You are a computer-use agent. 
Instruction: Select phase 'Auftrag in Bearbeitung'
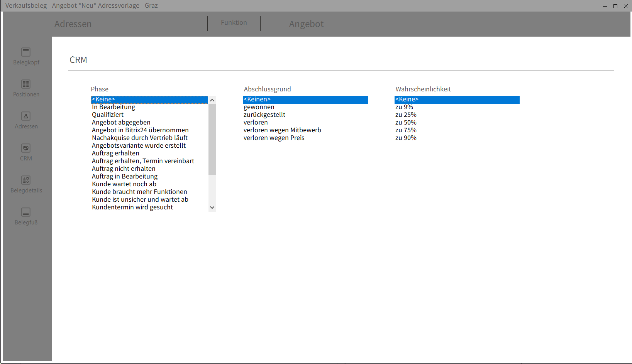tap(149, 177)
